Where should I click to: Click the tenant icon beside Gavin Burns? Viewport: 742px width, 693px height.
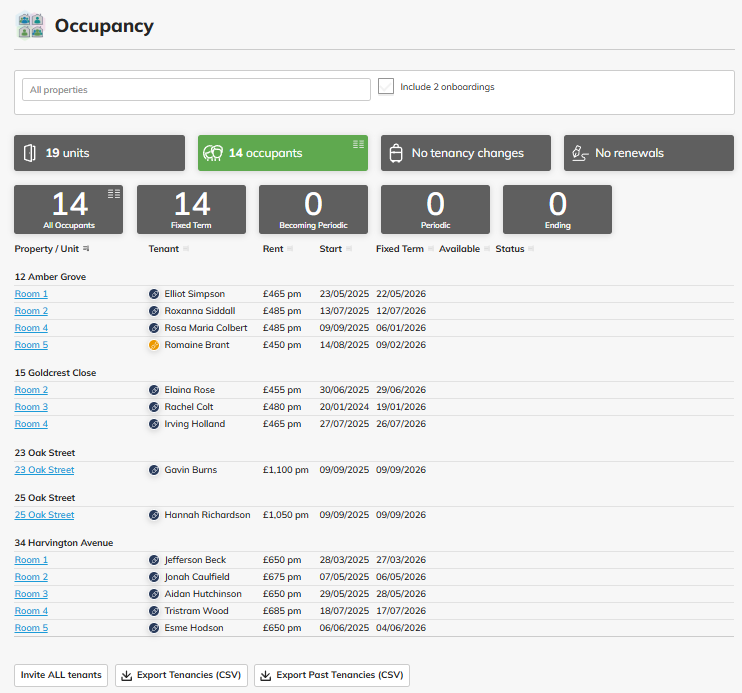click(154, 470)
